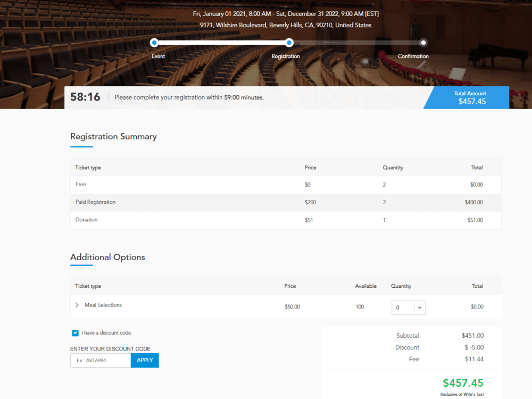The image size is (532, 399).
Task: Click the $200 price cell
Action: [x=310, y=202]
